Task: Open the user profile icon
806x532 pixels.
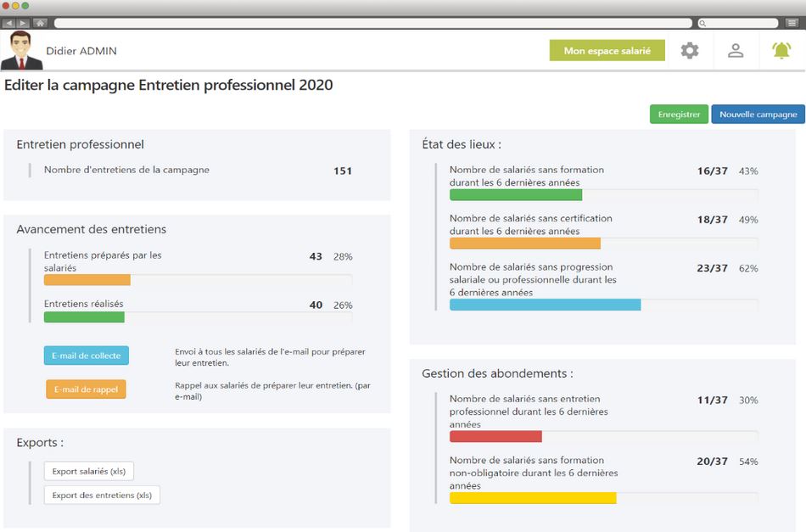Action: coord(736,50)
